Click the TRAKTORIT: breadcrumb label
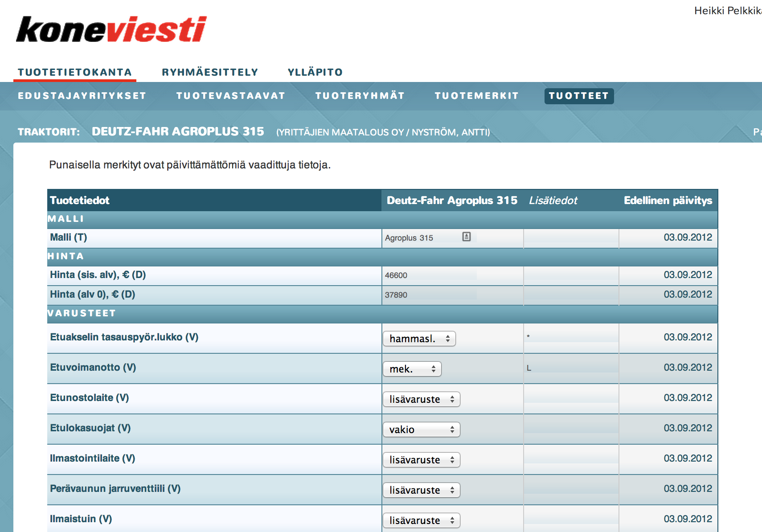Image resolution: width=762 pixels, height=532 pixels. click(49, 132)
